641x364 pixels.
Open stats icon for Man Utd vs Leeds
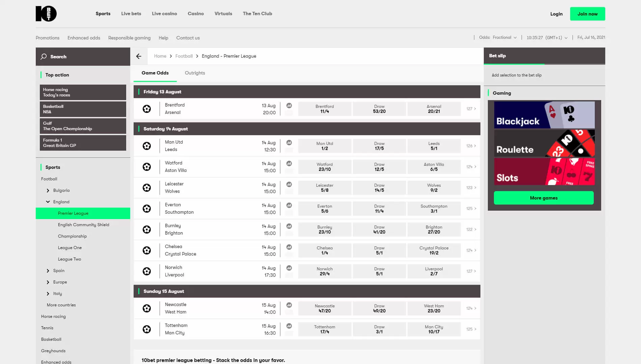tap(289, 143)
